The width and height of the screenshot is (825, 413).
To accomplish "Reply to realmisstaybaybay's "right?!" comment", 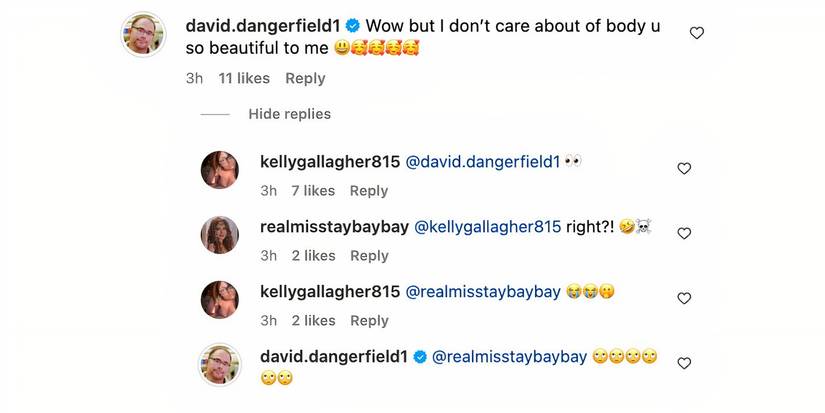I will pos(368,256).
